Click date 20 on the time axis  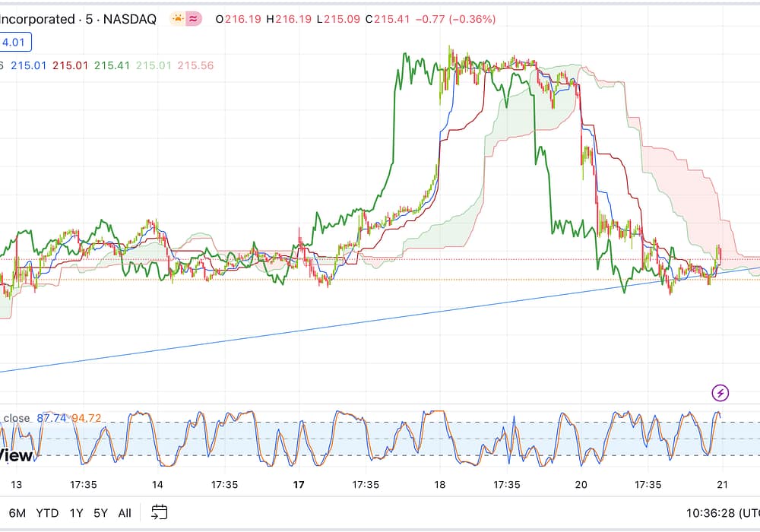[x=581, y=484]
